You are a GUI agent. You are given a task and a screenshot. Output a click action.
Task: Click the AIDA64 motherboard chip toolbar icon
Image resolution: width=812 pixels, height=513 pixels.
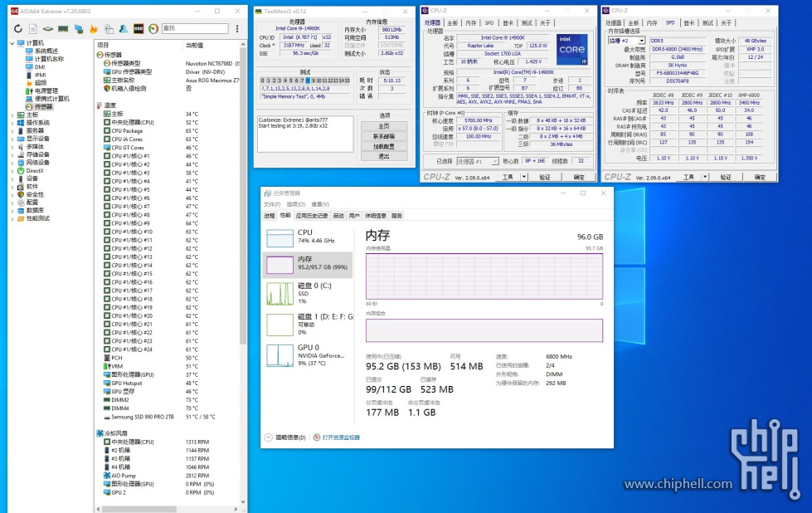(48, 29)
